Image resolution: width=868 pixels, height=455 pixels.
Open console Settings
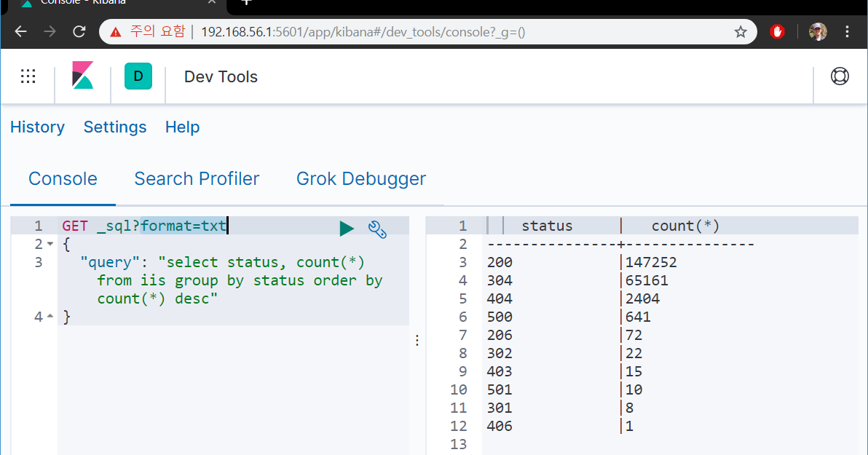coord(114,127)
